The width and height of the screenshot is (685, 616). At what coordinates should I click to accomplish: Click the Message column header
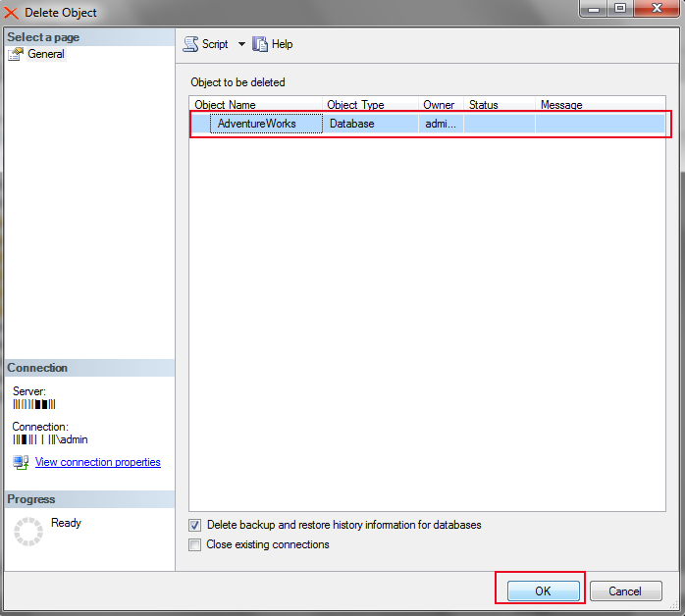tap(561, 105)
